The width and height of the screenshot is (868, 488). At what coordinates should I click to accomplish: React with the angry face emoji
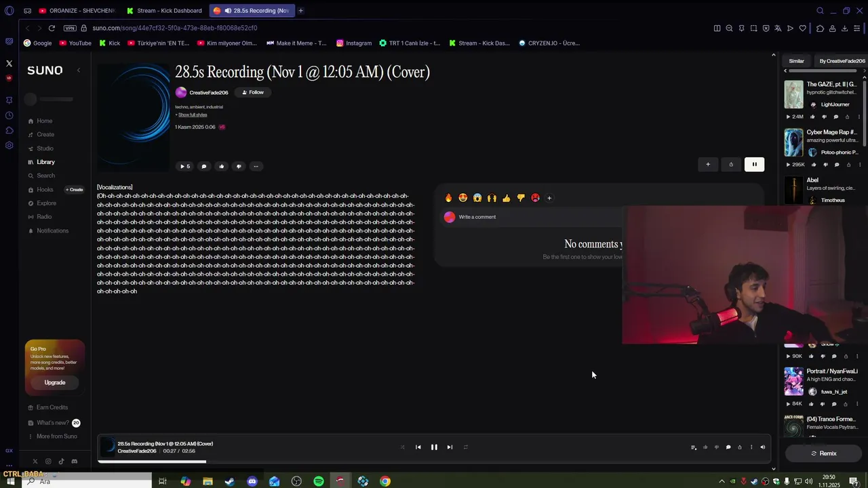(535, 198)
